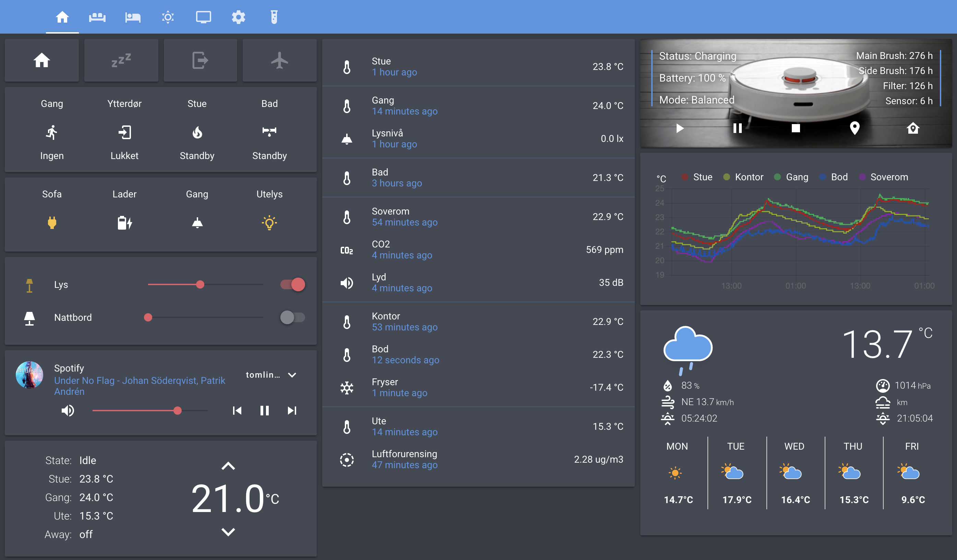Image resolution: width=957 pixels, height=560 pixels.
Task: Toggle the Nattbord light switch
Action: pos(290,317)
